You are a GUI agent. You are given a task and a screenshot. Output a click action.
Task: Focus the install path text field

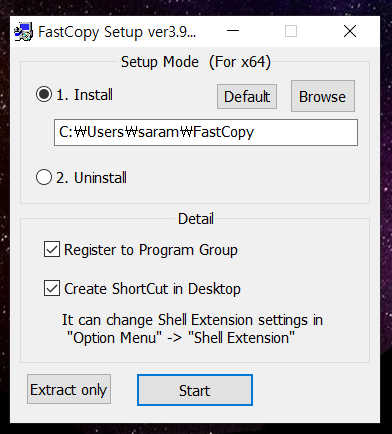(x=206, y=132)
